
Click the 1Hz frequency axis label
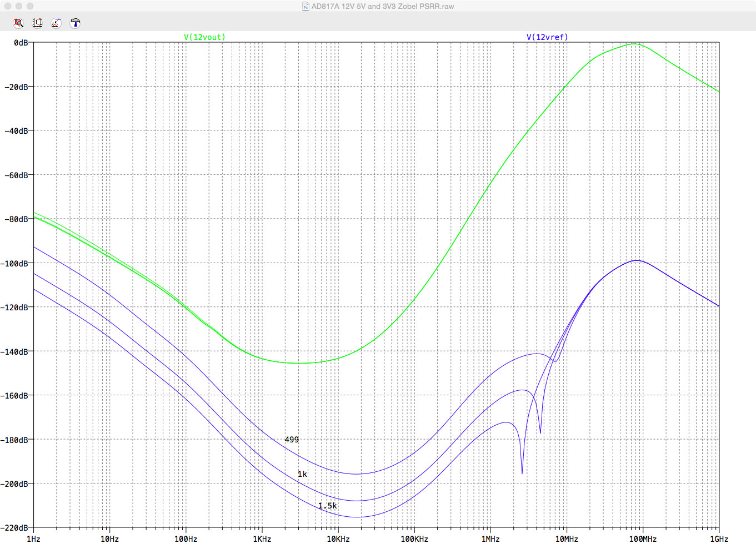(33, 539)
